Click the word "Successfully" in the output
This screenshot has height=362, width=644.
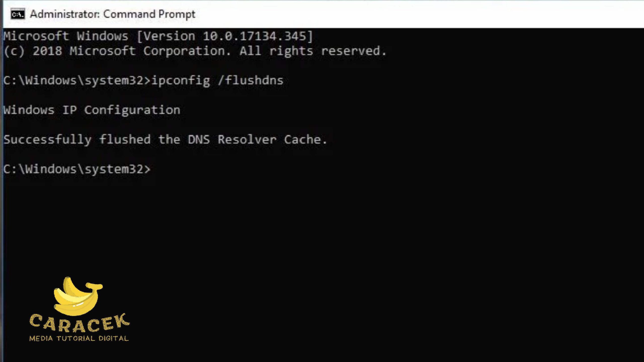coord(48,140)
